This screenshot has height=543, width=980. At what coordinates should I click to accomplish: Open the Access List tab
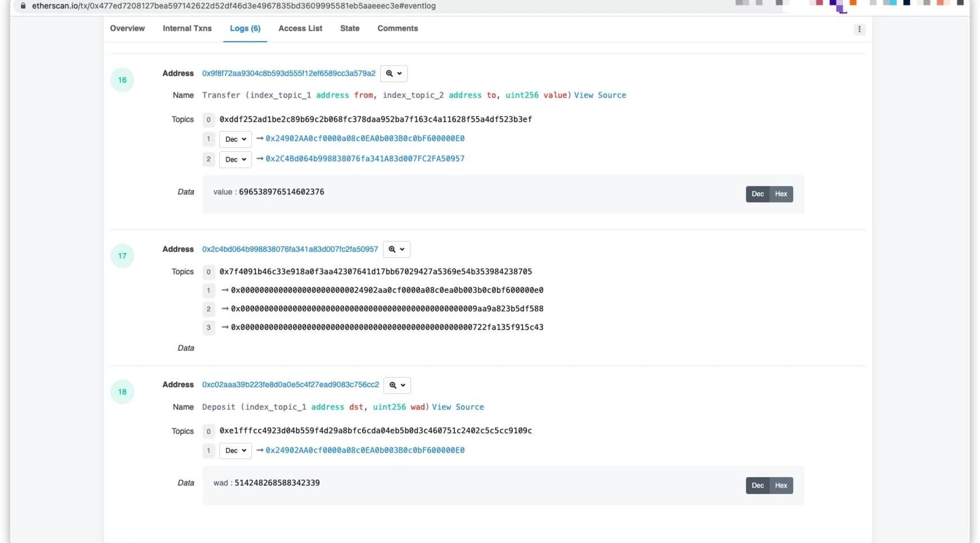coord(300,28)
